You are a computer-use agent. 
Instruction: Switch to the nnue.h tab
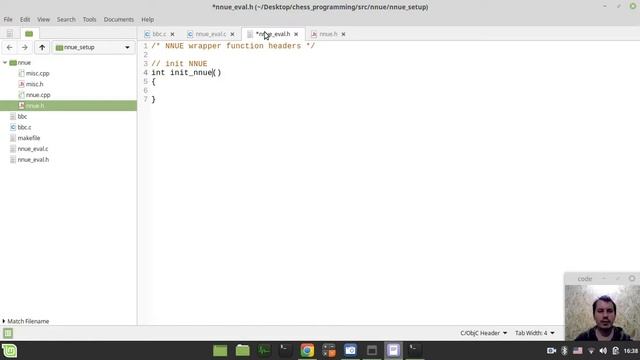328,34
